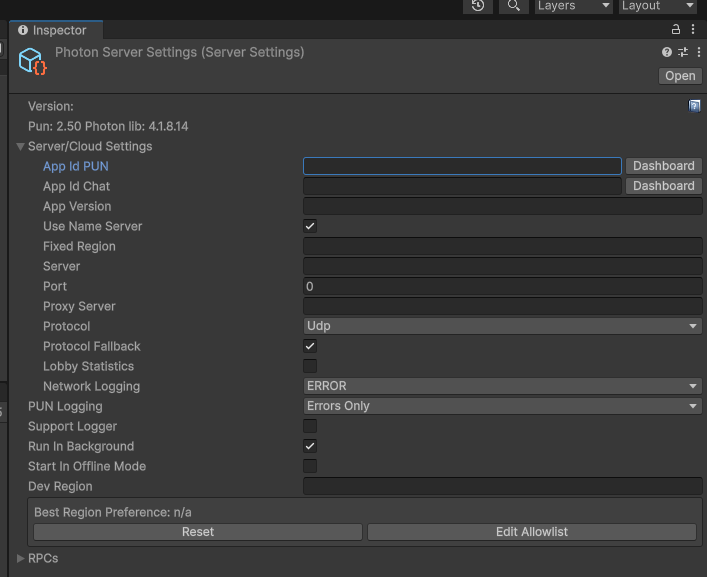The height and width of the screenshot is (577, 707).
Task: Collapse Server/Cloud Settings foldout
Action: [20, 147]
